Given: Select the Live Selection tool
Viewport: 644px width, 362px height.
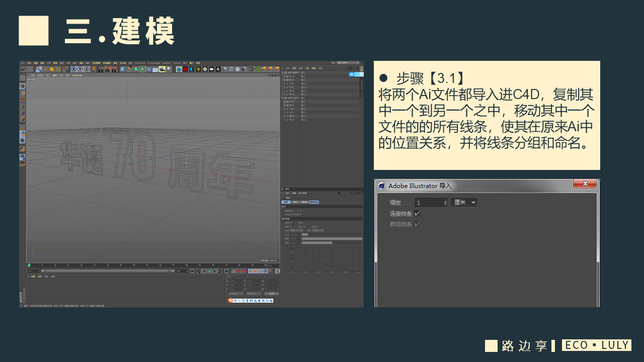Looking at the screenshot, I should point(39,69).
